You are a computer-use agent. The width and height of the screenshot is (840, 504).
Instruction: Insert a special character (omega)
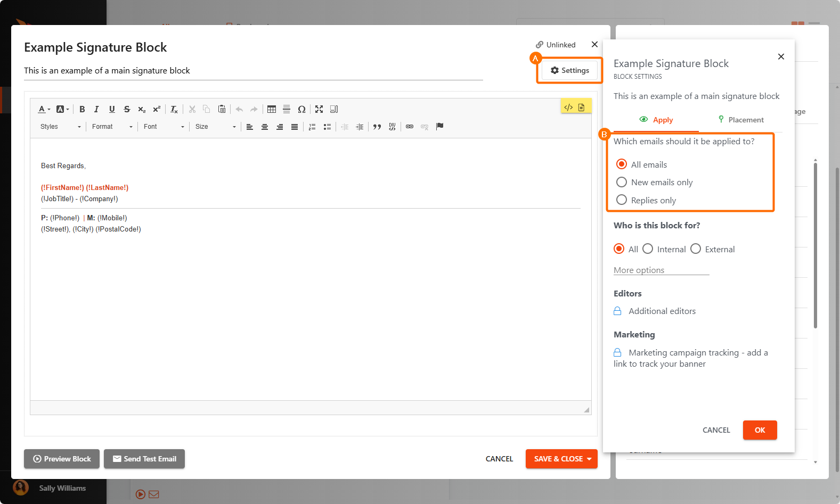tap(301, 109)
